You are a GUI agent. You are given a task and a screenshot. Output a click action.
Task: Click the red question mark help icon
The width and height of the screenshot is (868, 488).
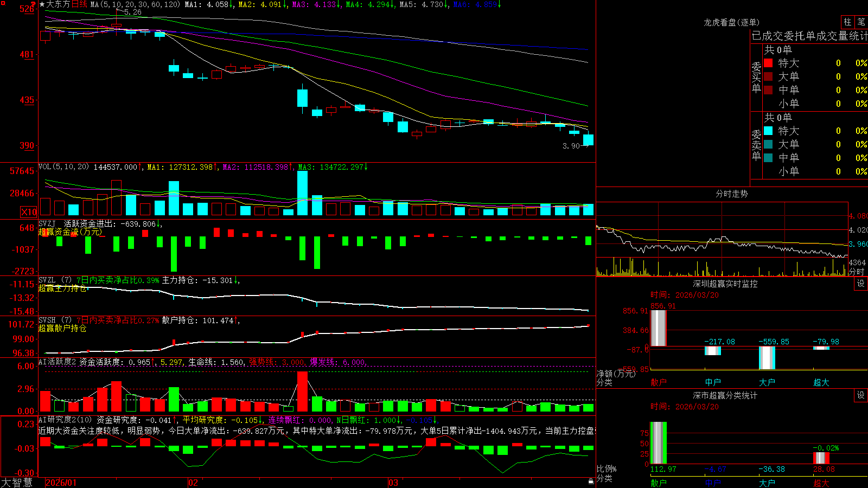coord(34,4)
